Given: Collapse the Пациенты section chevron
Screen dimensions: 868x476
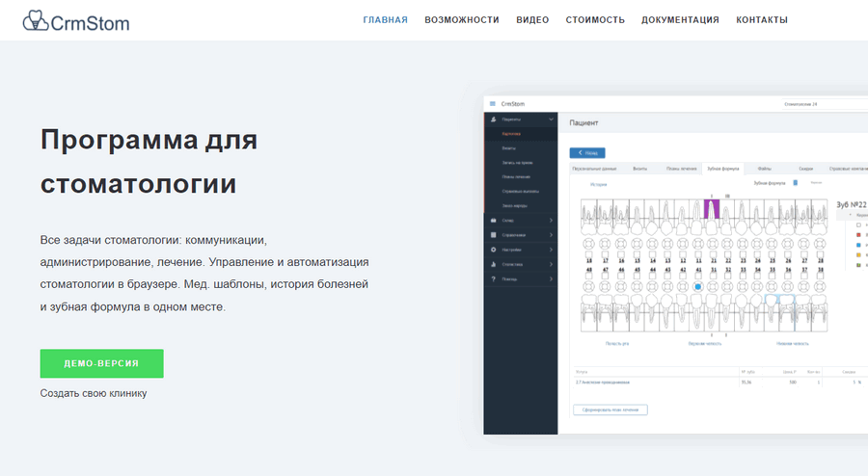Looking at the screenshot, I should point(551,119).
